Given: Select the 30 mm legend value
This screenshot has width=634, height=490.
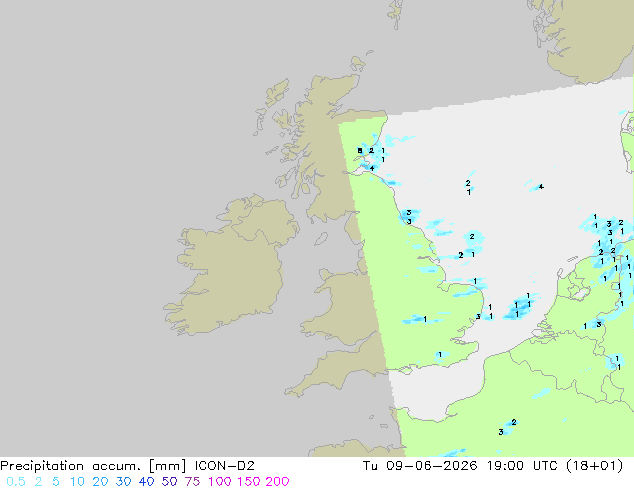Looking at the screenshot, I should [x=123, y=482].
